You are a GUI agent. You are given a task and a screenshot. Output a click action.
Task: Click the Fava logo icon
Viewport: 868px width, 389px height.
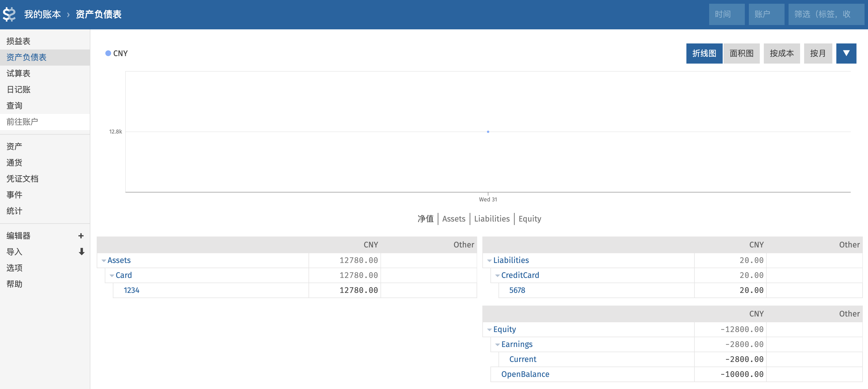[x=9, y=14]
